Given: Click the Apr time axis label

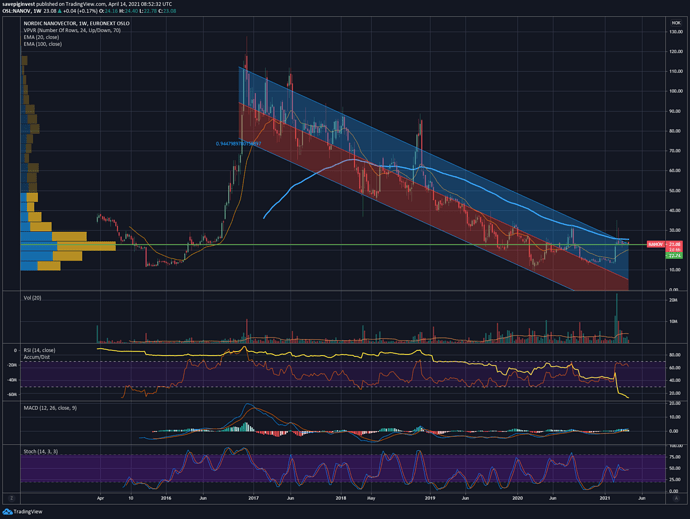Looking at the screenshot, I should point(100,498).
